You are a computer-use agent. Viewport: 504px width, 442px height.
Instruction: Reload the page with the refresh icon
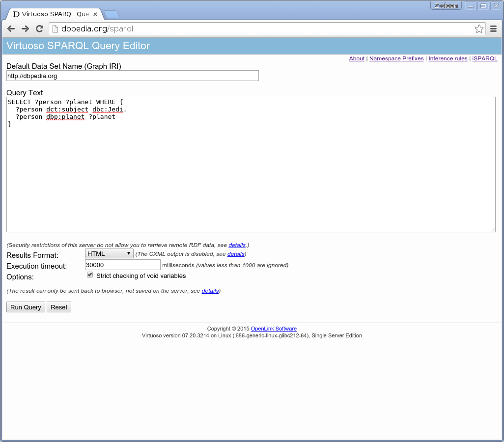point(40,29)
